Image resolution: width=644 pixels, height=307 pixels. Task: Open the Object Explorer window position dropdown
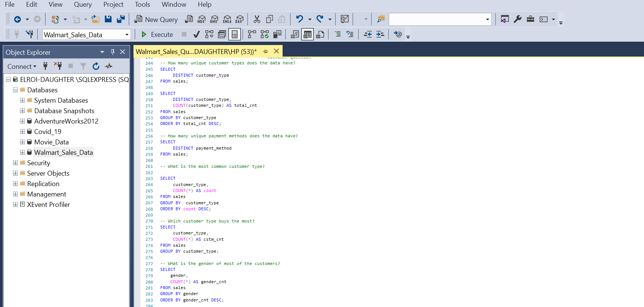(102, 52)
